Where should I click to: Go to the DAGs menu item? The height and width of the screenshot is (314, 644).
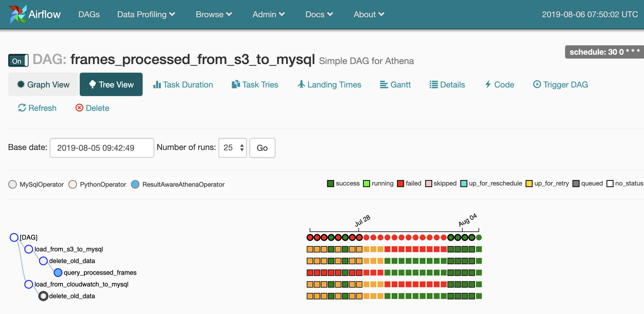point(89,14)
